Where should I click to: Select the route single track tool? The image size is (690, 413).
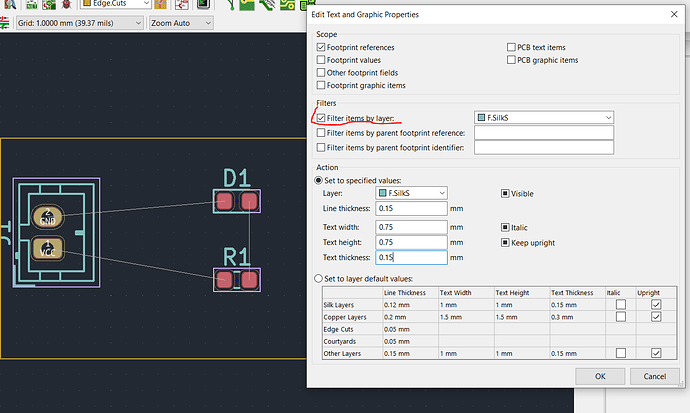click(231, 4)
